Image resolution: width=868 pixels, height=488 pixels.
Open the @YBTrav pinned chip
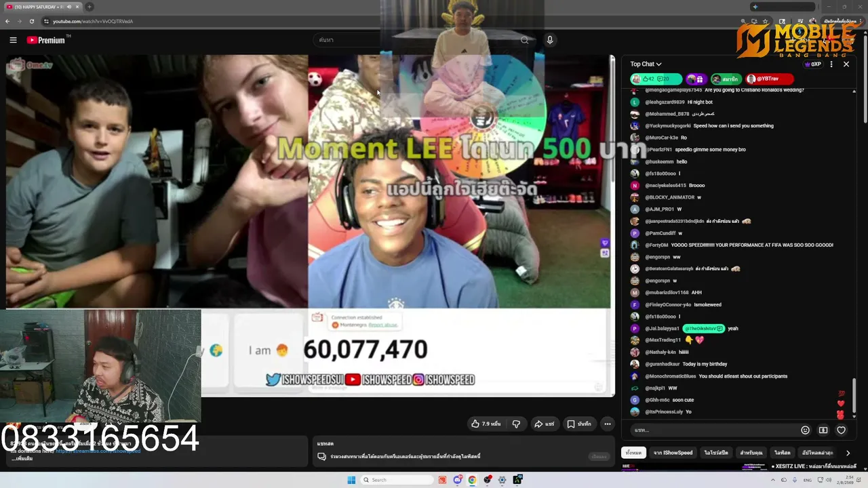coord(769,79)
